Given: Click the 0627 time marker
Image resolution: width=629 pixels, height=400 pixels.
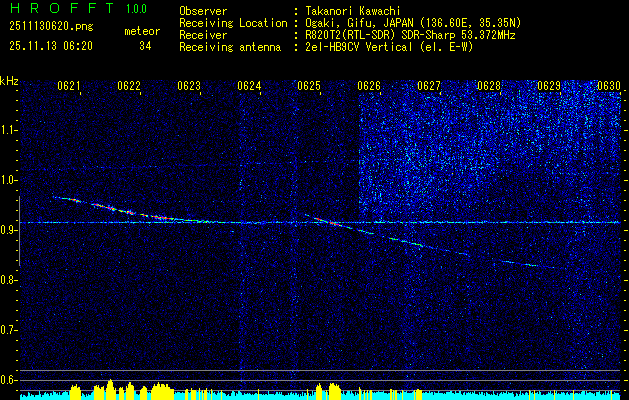Looking at the screenshot, I should [429, 86].
